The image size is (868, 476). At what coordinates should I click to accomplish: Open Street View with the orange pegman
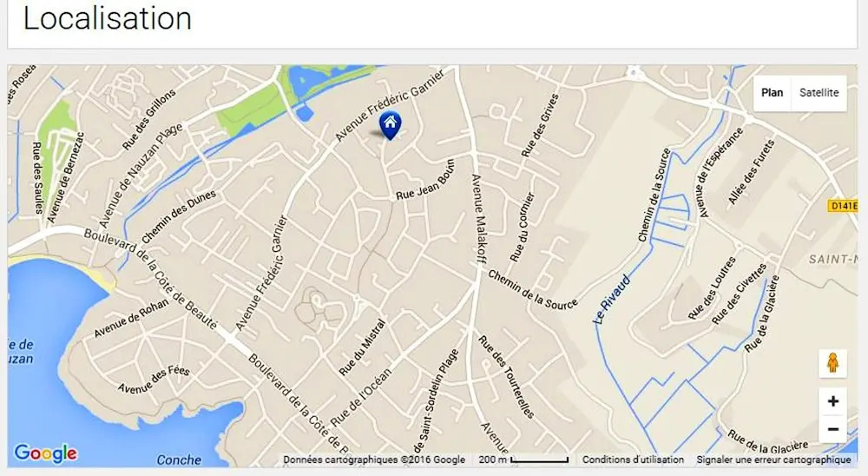point(832,363)
